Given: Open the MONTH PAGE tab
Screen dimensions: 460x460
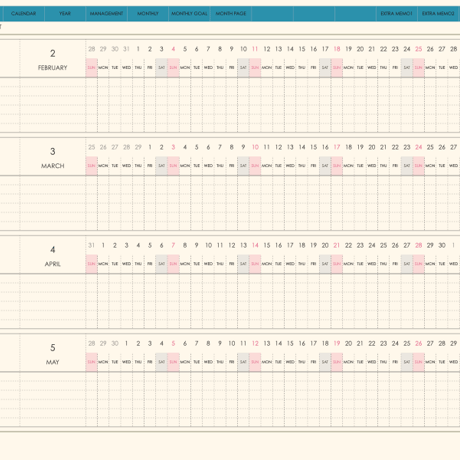Looking at the screenshot, I should (x=231, y=14).
